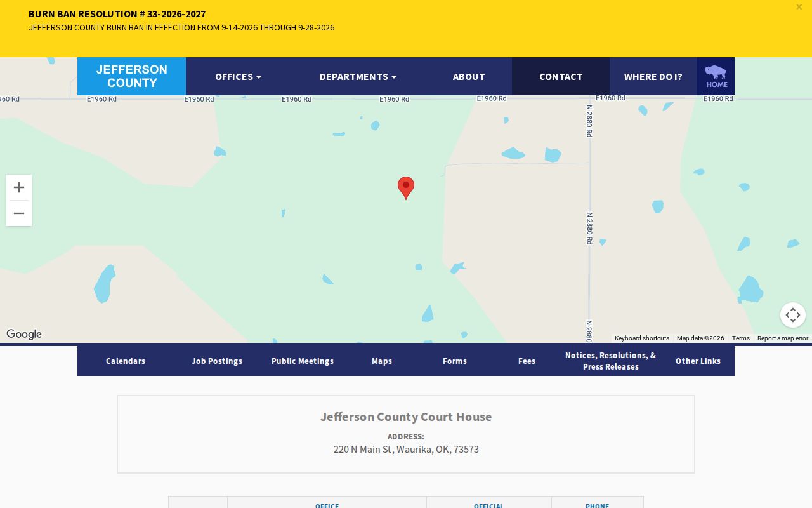Click the Burn Ban Resolution heading

(117, 13)
